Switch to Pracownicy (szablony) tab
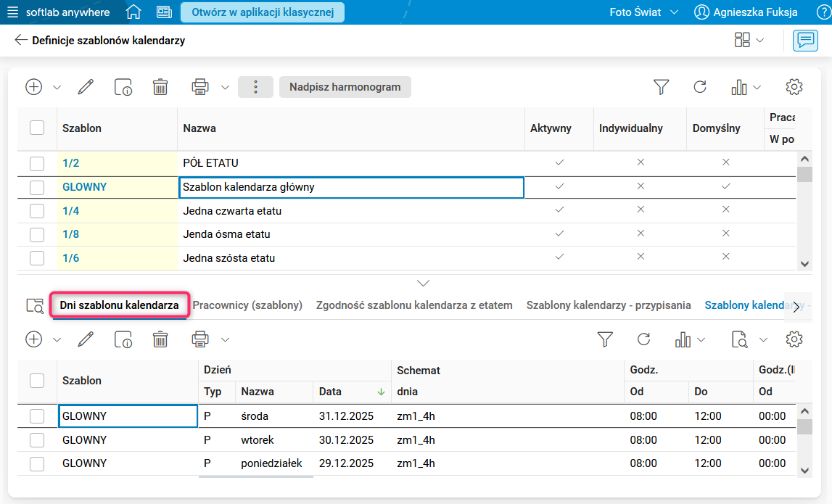The height and width of the screenshot is (504, 832). pos(247,305)
